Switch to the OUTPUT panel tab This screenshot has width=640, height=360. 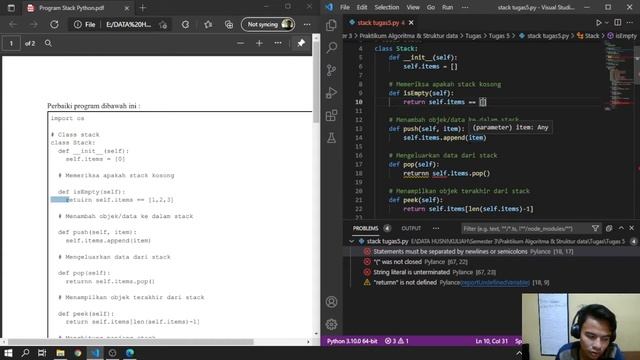[411, 229]
